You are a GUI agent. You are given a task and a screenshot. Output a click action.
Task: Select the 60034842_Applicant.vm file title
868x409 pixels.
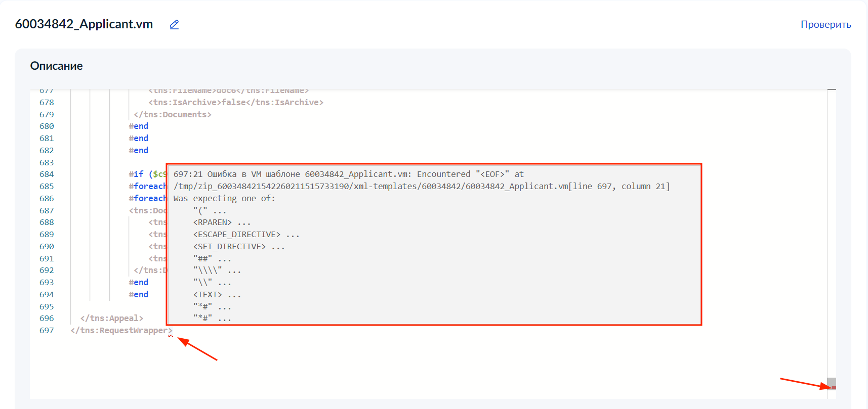pos(84,24)
